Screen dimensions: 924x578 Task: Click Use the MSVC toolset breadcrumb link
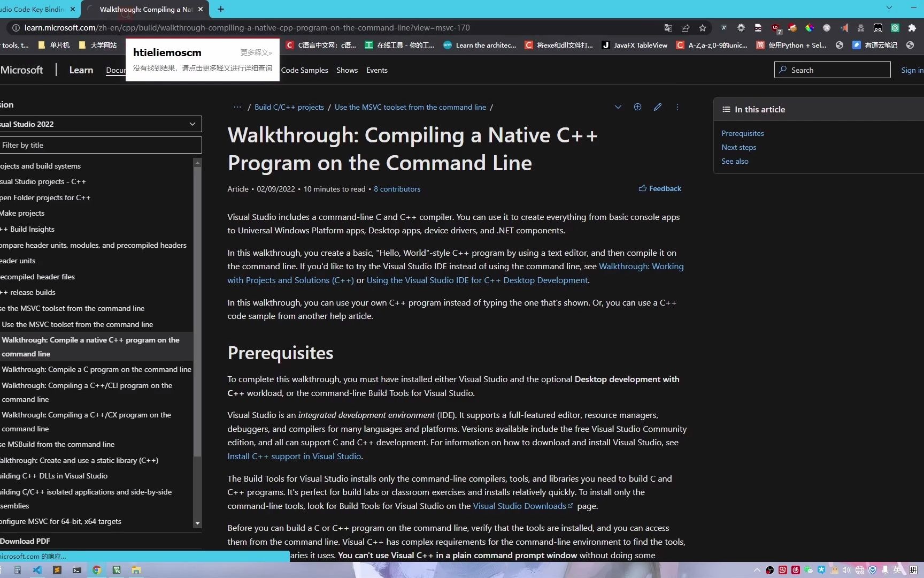pos(410,107)
